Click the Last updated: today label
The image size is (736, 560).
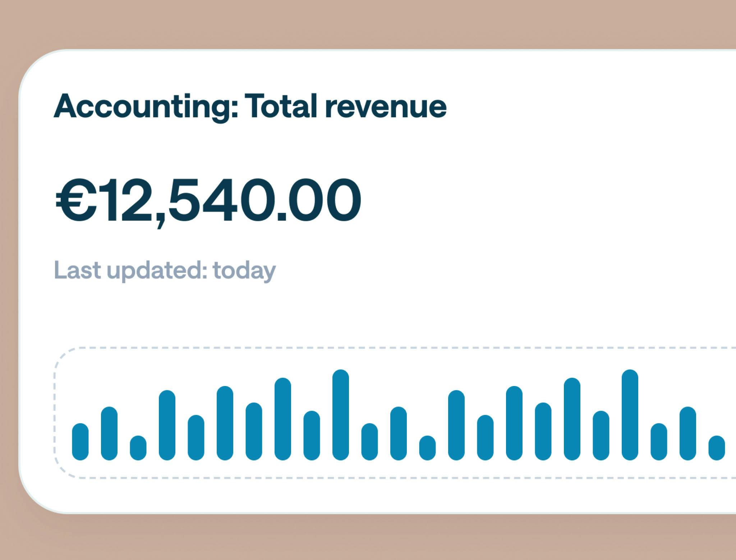(x=165, y=270)
